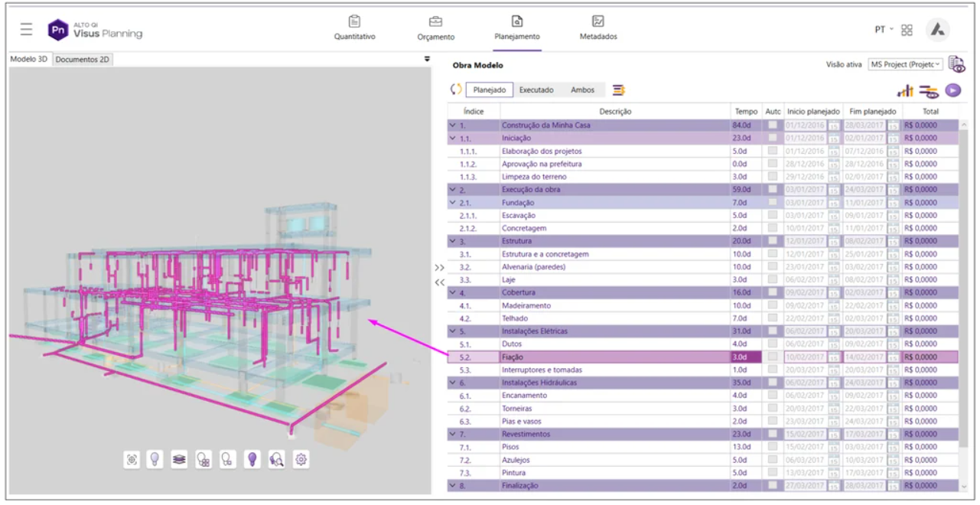Click the document eye icon next to Visão ativa
This screenshot has width=980, height=505.
tap(956, 64)
